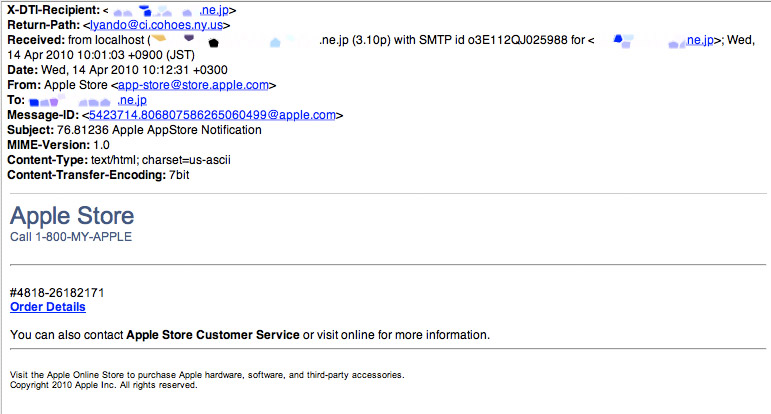Click the Call 1-800-MY-APPLE text
This screenshot has width=771, height=414.
[x=71, y=237]
